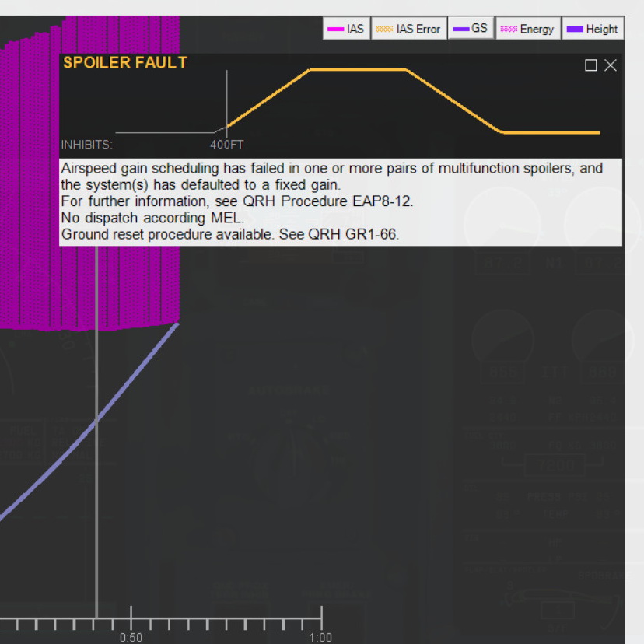Click the grey vertical time cursor line
The height and width of the screenshot is (644, 644).
click(96, 506)
